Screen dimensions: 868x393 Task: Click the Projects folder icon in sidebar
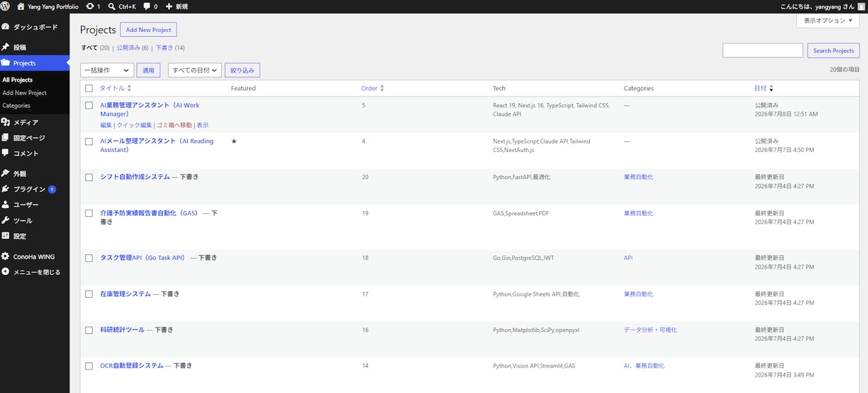tap(6, 63)
